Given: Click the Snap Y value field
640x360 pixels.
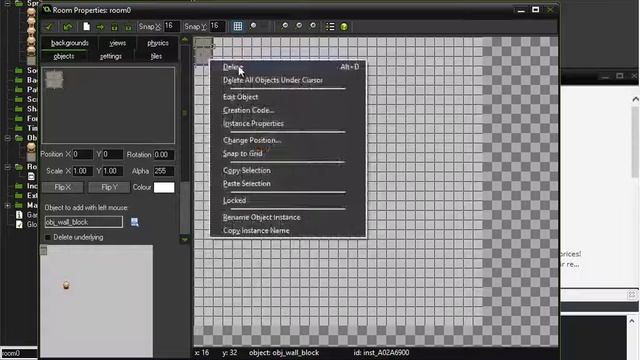Looking at the screenshot, I should 217,27.
